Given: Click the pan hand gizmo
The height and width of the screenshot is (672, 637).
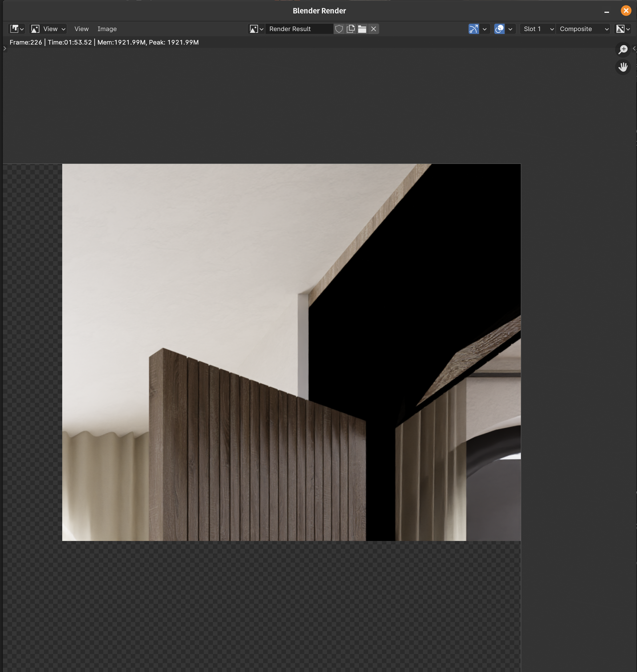Looking at the screenshot, I should tap(623, 67).
